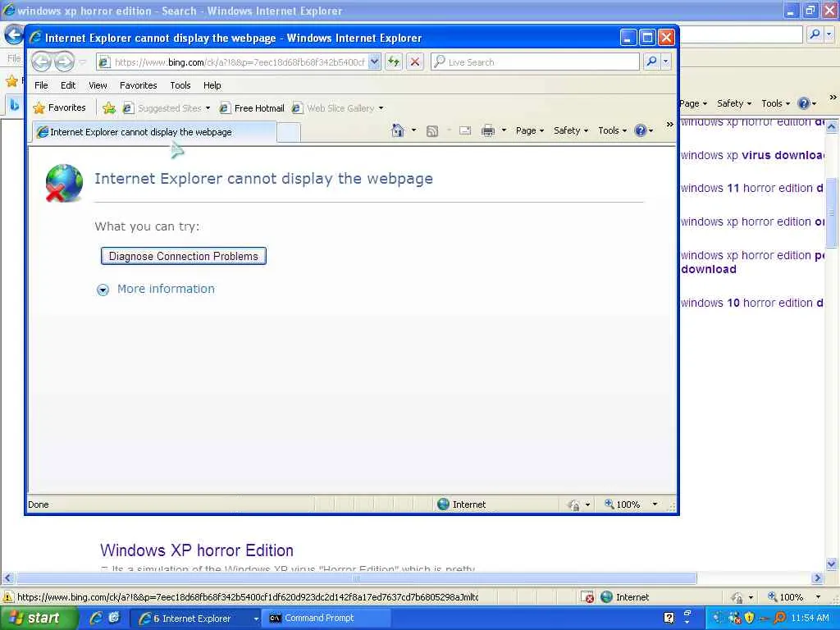Click the Read Mail envelope icon
The image size is (840, 630).
[465, 130]
